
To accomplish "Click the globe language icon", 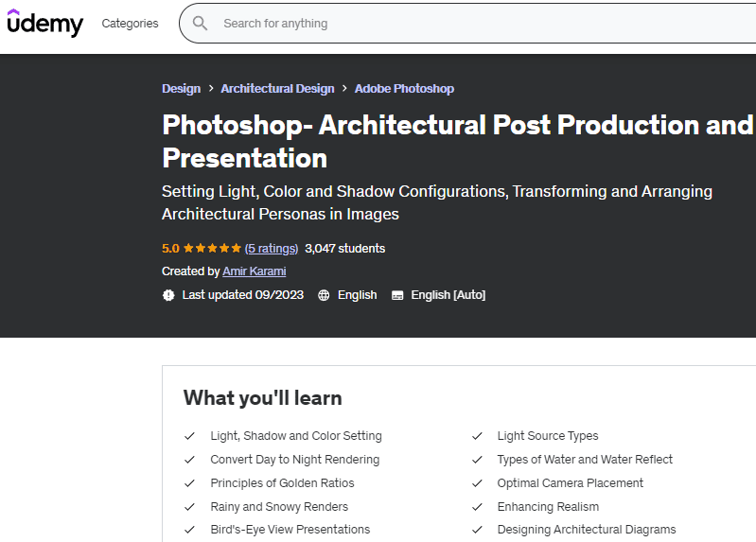I will 324,295.
